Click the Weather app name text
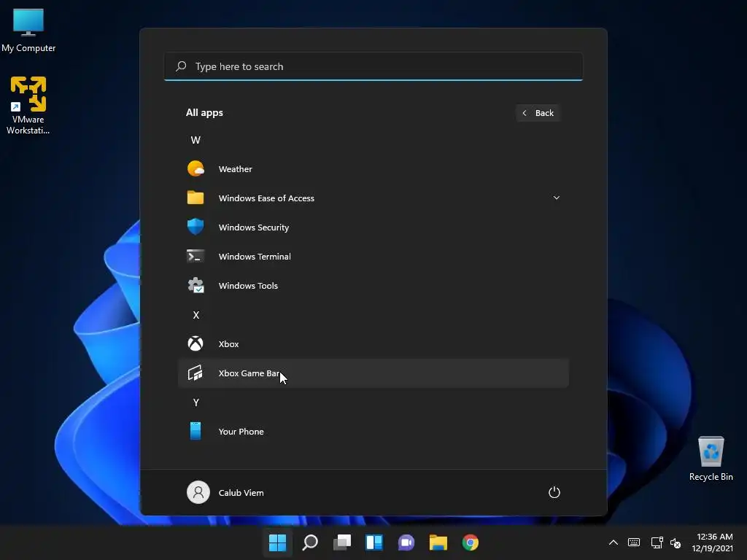Viewport: 747px width, 560px height. click(x=236, y=169)
